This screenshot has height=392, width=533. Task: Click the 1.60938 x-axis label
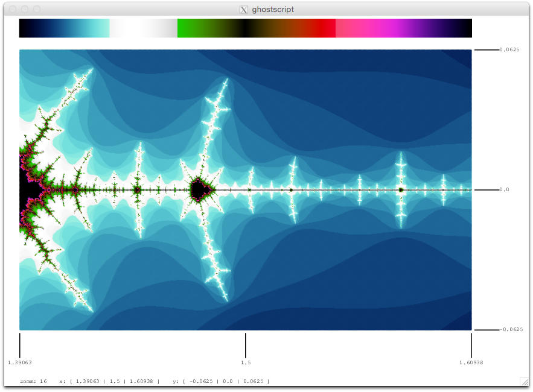[471, 362]
